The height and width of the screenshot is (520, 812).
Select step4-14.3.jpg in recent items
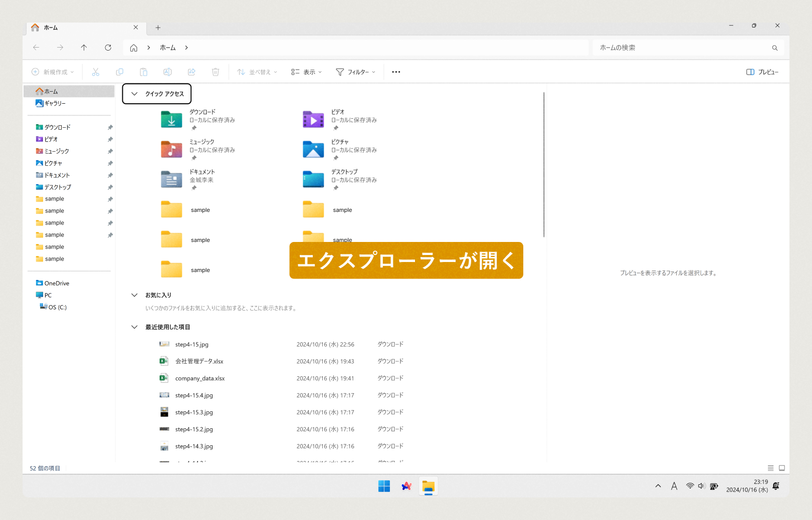point(194,446)
